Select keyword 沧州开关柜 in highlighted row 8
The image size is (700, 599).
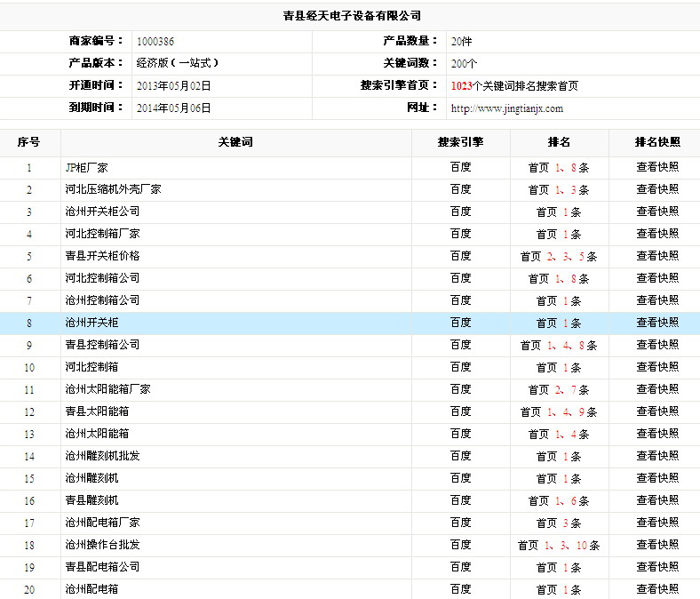(91, 323)
